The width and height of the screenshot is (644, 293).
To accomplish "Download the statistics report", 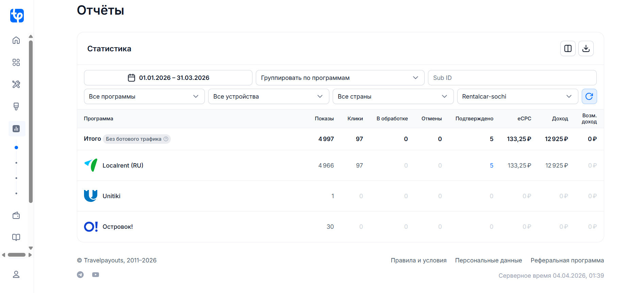I will coord(586,49).
